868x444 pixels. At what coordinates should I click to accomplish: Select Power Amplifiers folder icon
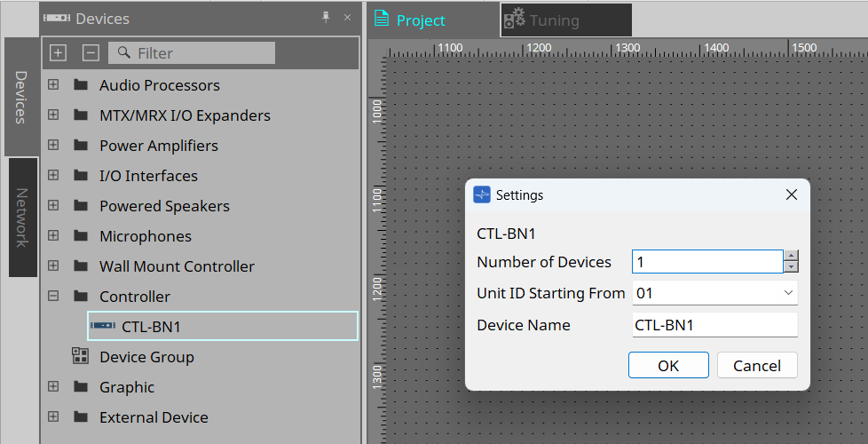(x=81, y=145)
